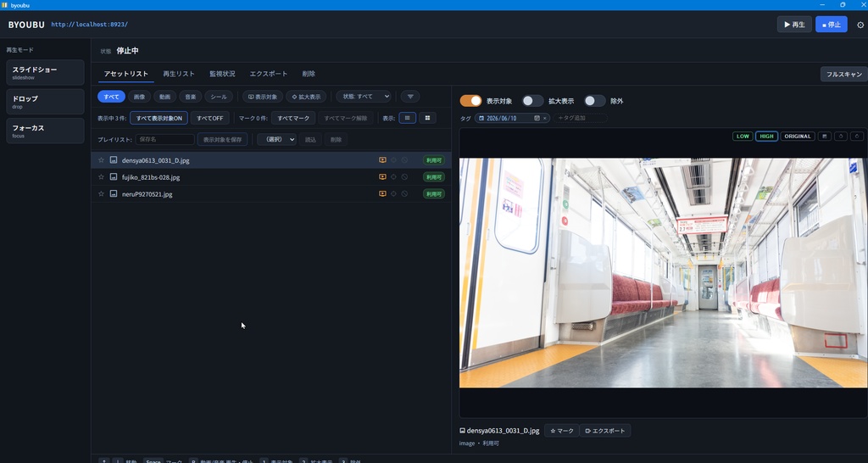Enable the 拡大表示 switch
This screenshot has width=868, height=463.
pyautogui.click(x=532, y=101)
